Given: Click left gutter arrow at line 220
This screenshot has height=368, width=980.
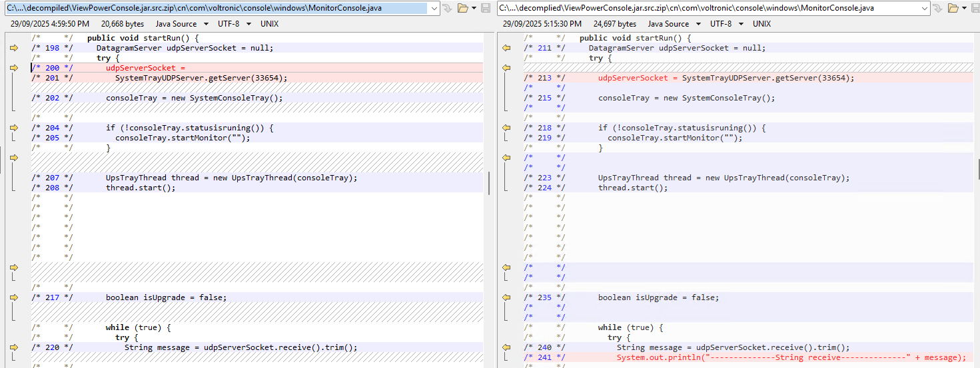Looking at the screenshot, I should coord(13,347).
